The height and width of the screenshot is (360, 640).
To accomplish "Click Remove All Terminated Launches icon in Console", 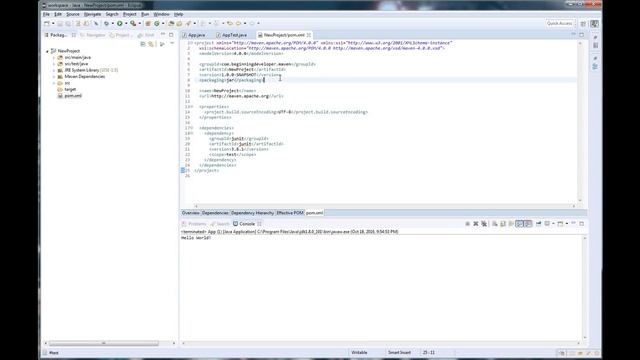I will click(x=484, y=224).
